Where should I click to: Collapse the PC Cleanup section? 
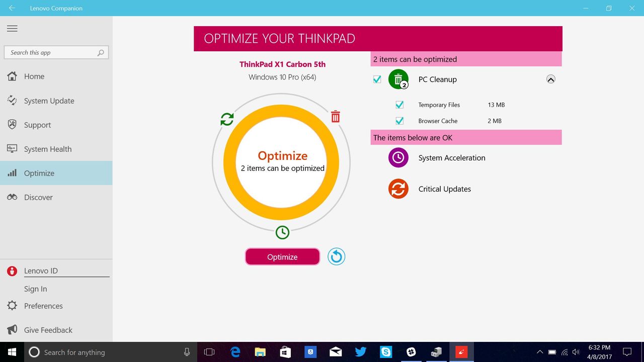(x=551, y=79)
